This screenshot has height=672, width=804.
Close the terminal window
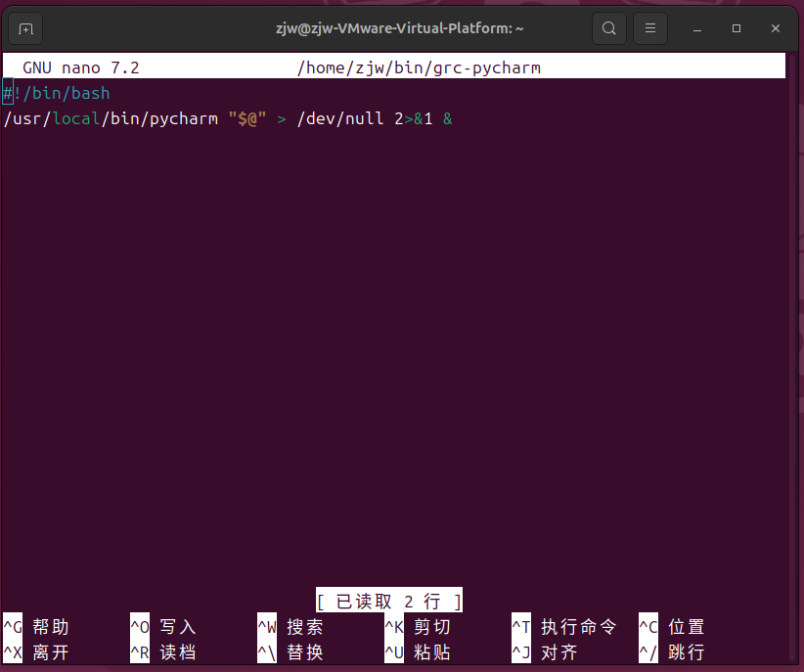click(x=776, y=28)
